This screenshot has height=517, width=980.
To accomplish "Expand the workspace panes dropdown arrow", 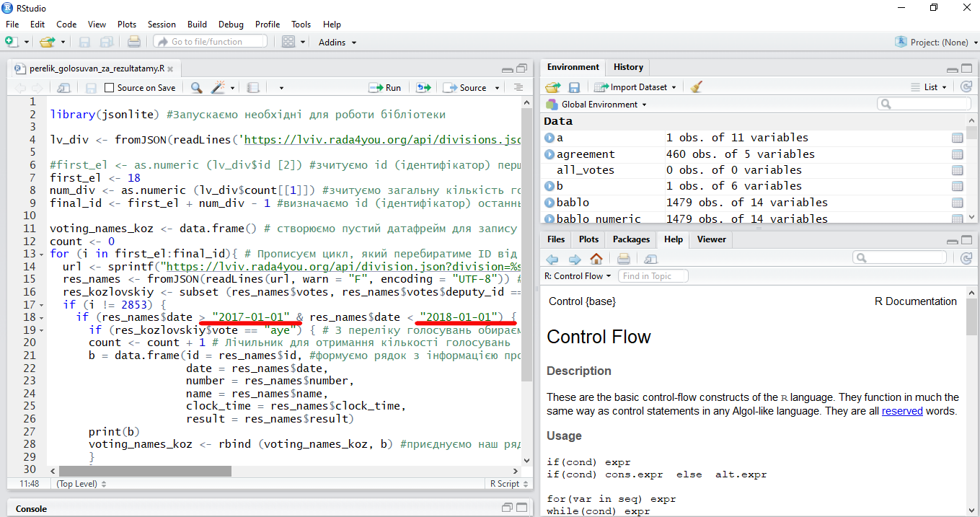I will (303, 43).
